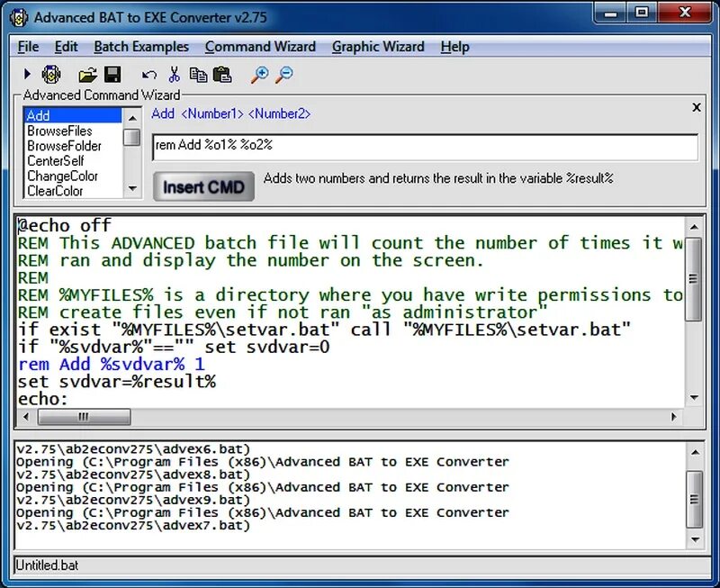The height and width of the screenshot is (588, 720).
Task: Select ClearColor in the command list
Action: point(73,191)
